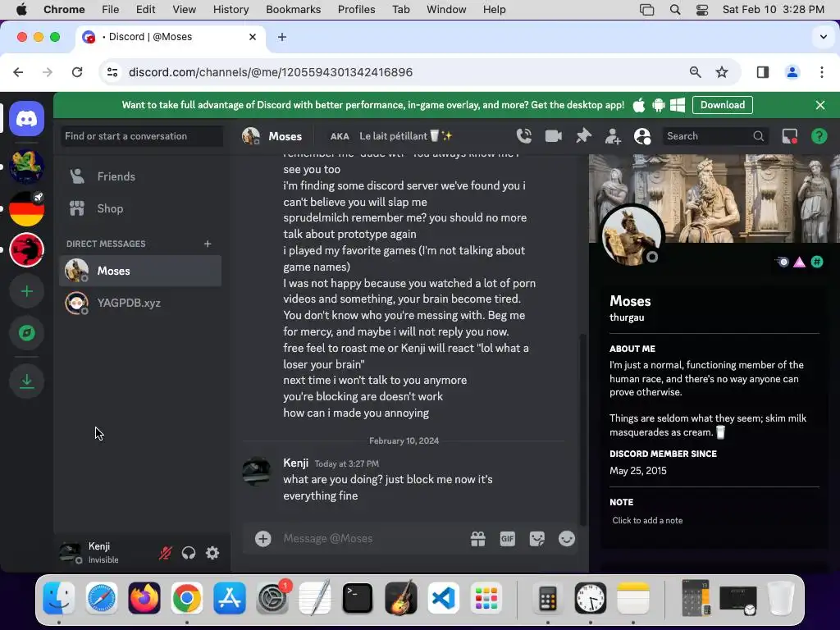Screen dimensions: 840x630
Task: Open Chrome tab search dropdown arrow
Action: click(x=824, y=37)
